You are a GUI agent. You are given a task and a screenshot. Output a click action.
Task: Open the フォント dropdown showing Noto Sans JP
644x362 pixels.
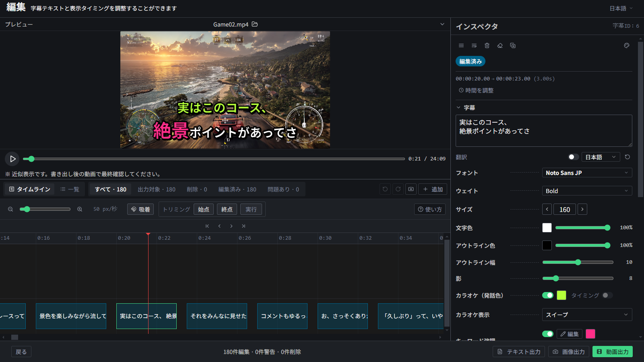[587, 173]
